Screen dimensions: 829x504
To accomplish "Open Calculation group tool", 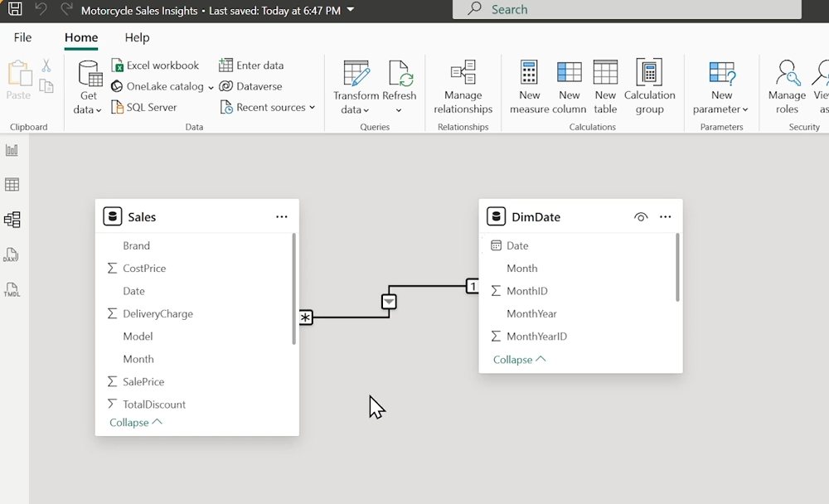I will (649, 87).
